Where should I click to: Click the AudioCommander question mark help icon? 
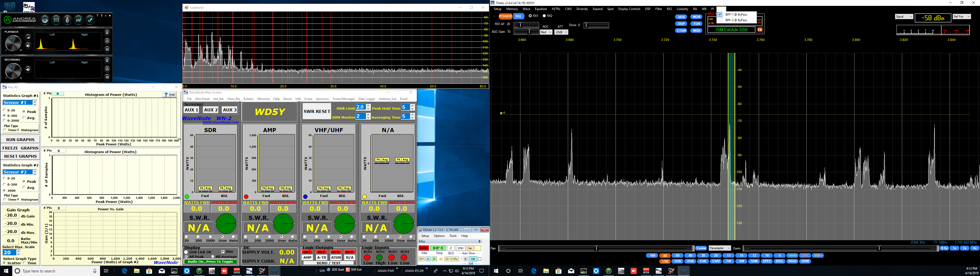point(97,16)
